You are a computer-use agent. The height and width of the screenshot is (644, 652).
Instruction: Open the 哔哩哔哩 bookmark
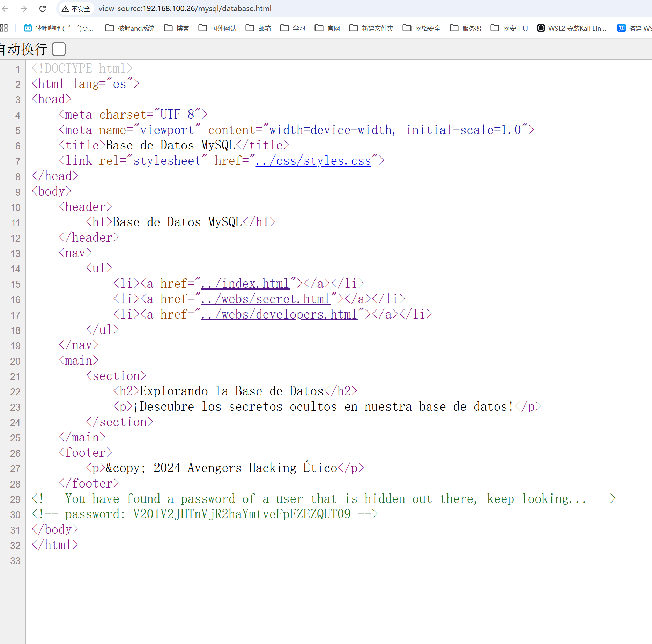click(x=58, y=28)
